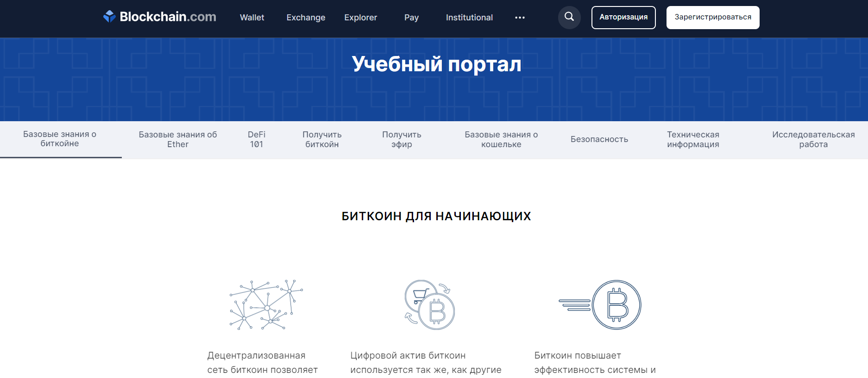Open the Institutional menu item
Screen dimensions: 868x378
469,18
